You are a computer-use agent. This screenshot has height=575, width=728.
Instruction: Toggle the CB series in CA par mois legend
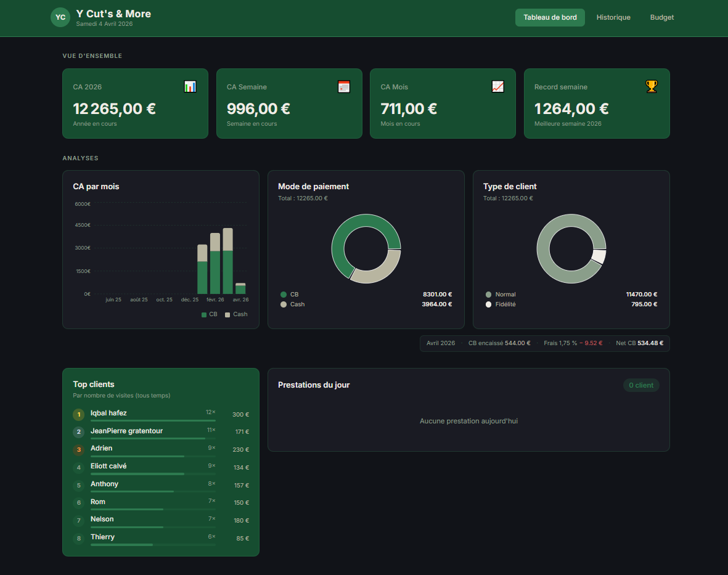(208, 314)
